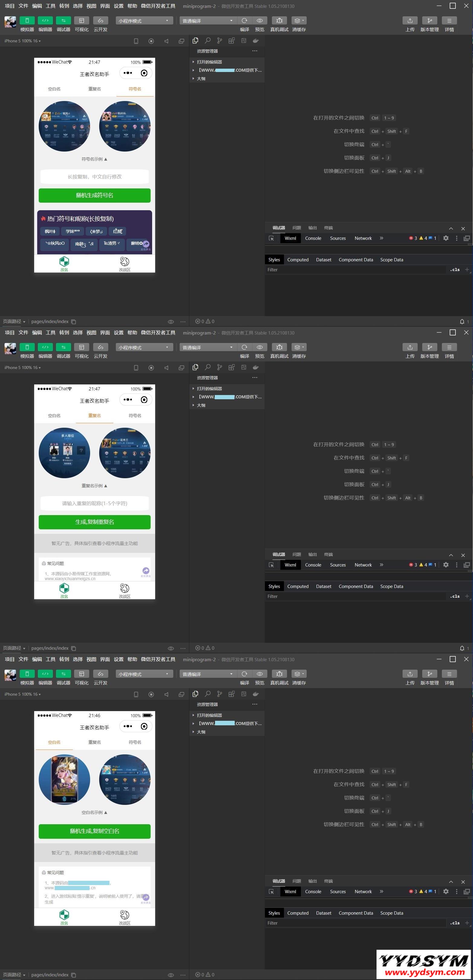The image size is (473, 980).
Task: Click 清缓存 layers icon in middle window
Action: (298, 347)
